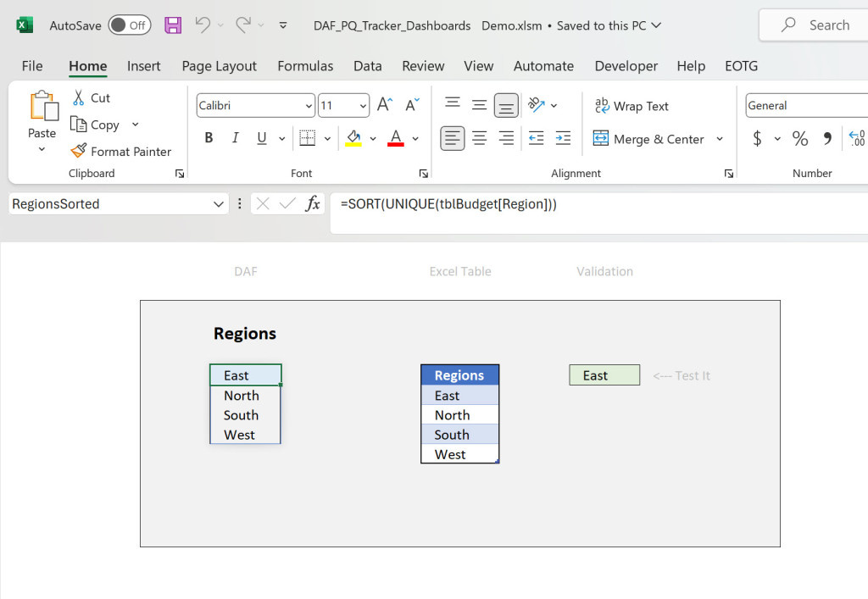Click Increase Font Size icon
The width and height of the screenshot is (868, 599).
(385, 104)
